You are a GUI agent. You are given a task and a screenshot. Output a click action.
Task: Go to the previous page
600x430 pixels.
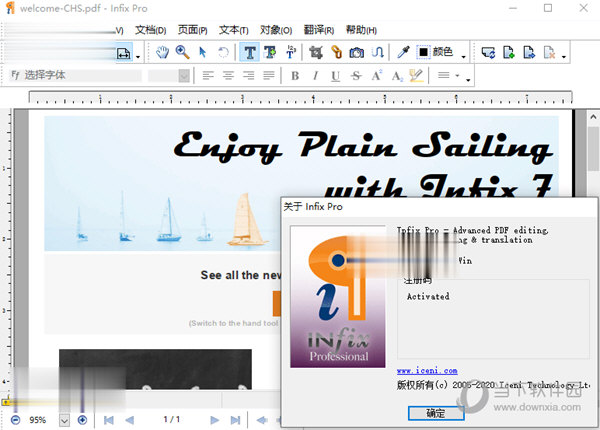point(130,420)
